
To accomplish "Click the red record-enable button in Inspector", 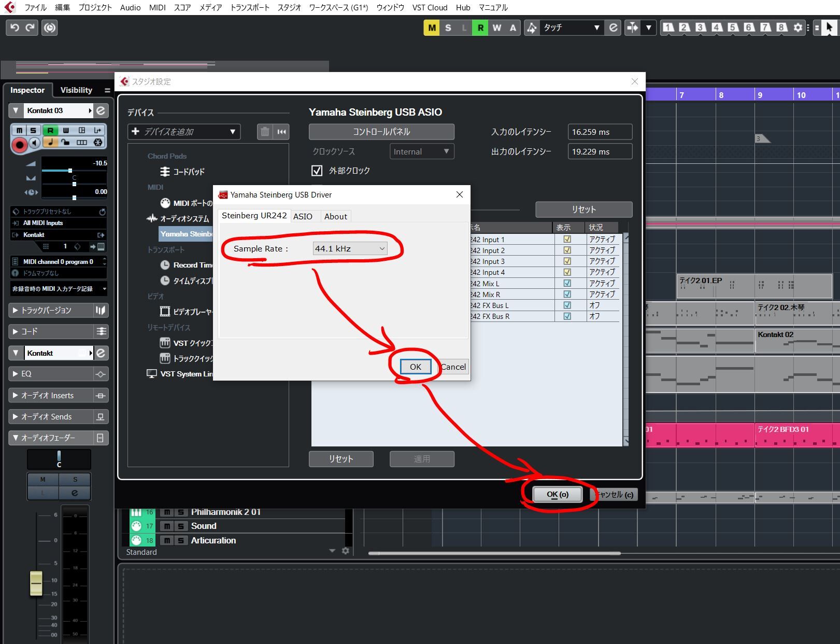I will [19, 145].
